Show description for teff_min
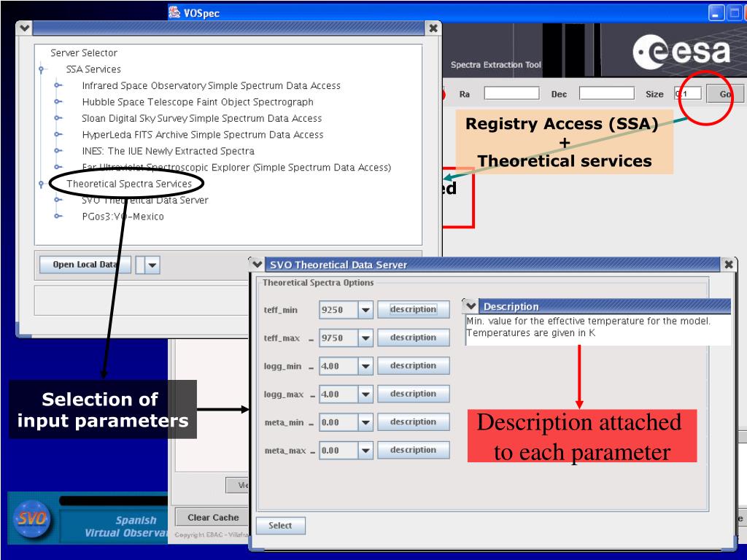 pyautogui.click(x=413, y=309)
